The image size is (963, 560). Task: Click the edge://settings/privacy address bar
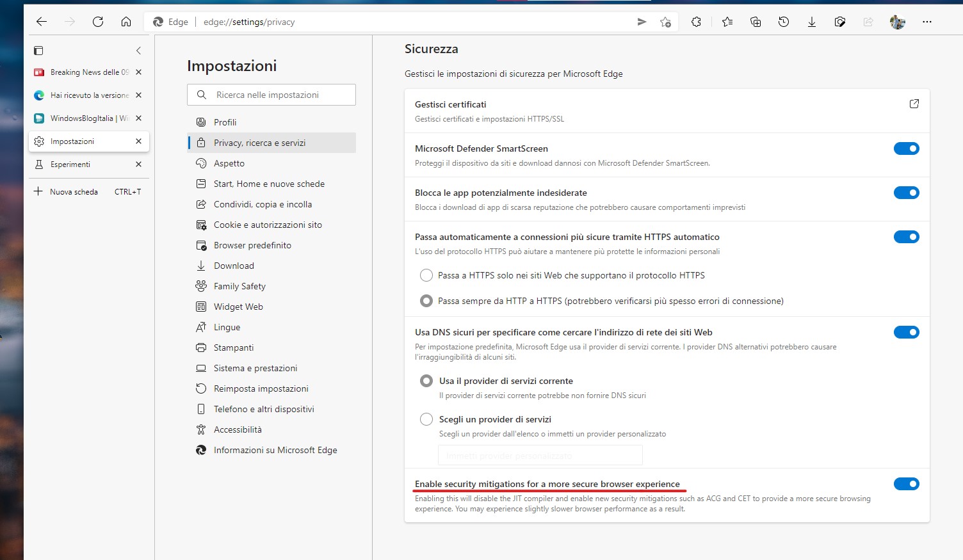pyautogui.click(x=410, y=22)
